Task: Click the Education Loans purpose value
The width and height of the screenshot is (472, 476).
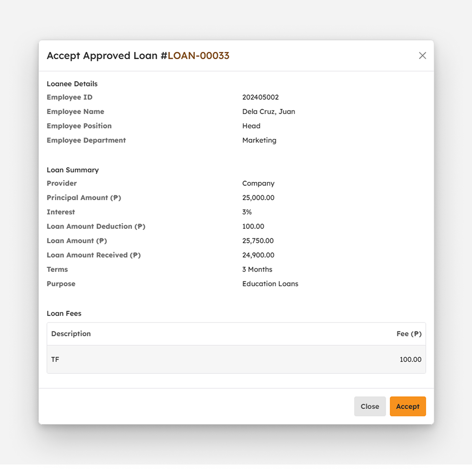Action: click(270, 284)
